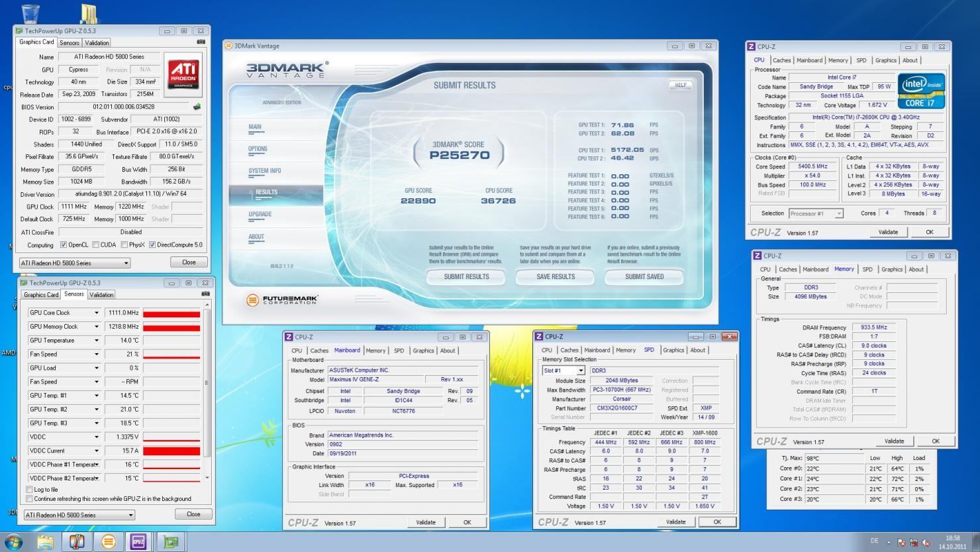Click Validate in the CPU-Z Memory window
Viewport: 980px width, 552px height.
[x=894, y=441]
